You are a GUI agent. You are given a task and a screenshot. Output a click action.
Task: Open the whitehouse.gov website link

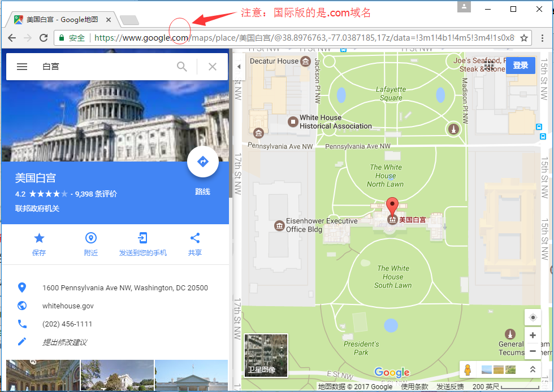68,306
